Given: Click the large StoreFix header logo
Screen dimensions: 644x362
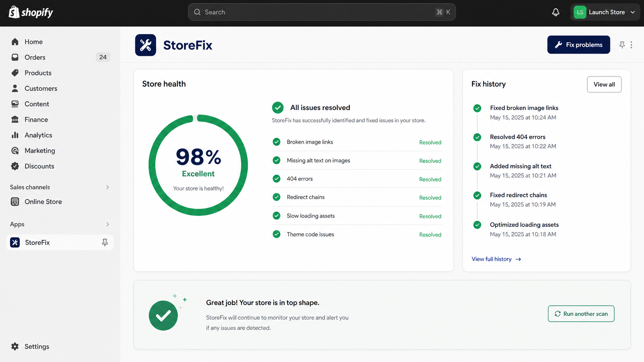Looking at the screenshot, I should pyautogui.click(x=145, y=45).
